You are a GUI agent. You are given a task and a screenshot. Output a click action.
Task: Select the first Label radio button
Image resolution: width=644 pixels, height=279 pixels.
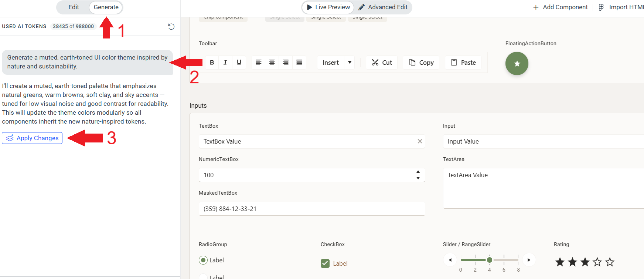click(203, 260)
